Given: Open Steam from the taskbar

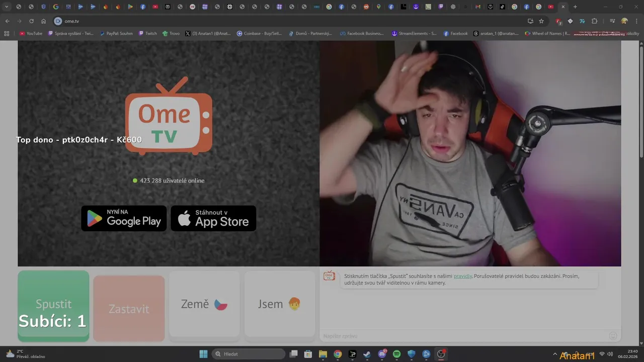Looking at the screenshot, I should pos(367,354).
